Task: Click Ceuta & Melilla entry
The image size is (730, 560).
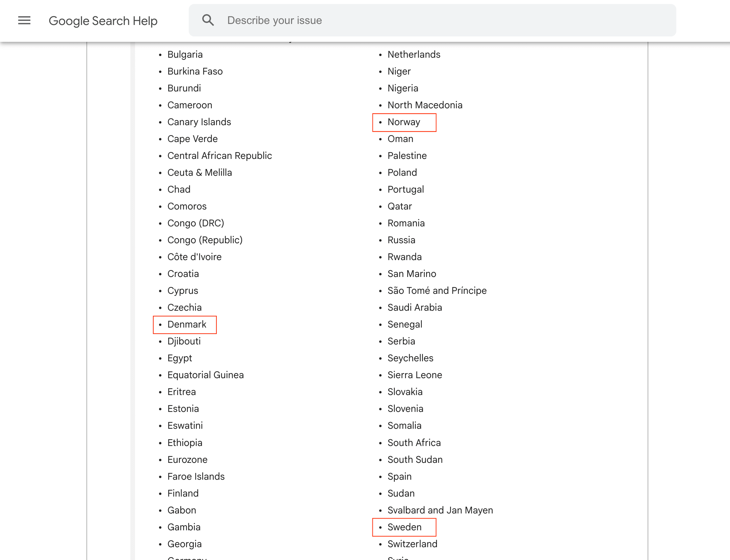Action: 200,172
